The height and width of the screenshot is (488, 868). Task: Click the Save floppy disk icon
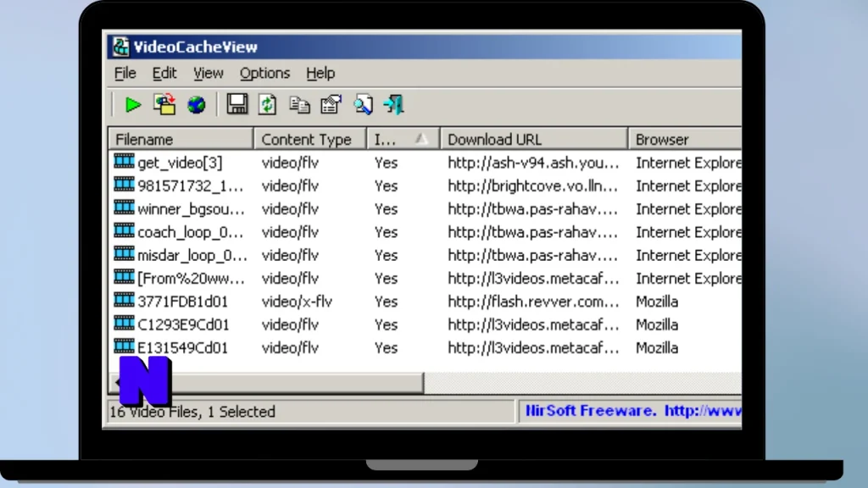coord(237,104)
